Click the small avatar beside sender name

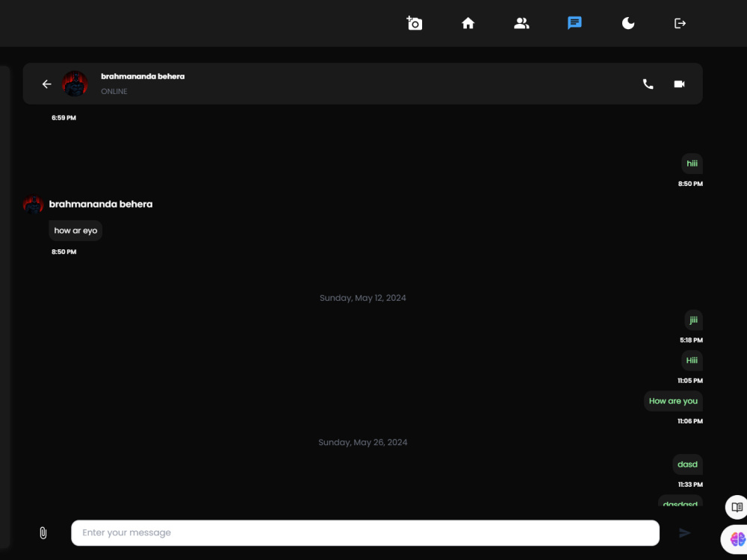click(34, 205)
